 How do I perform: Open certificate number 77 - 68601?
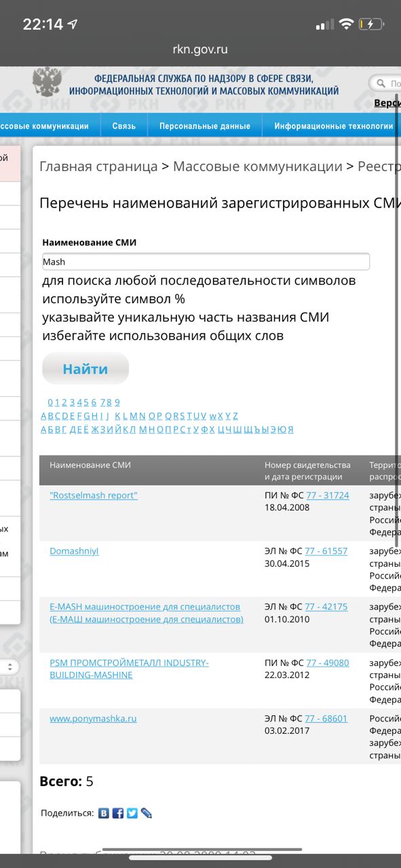point(326,717)
